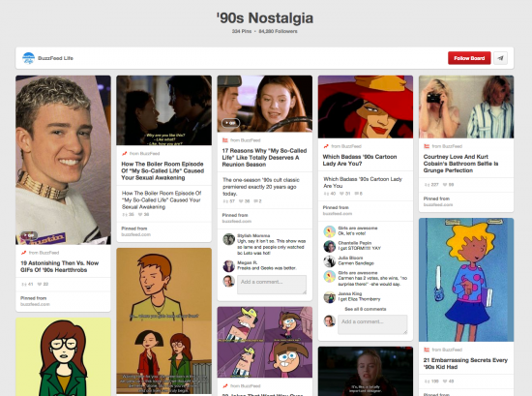Click BuzzFeed source icon on 17 Reasons pin
The height and width of the screenshot is (396, 532).
(x=225, y=140)
